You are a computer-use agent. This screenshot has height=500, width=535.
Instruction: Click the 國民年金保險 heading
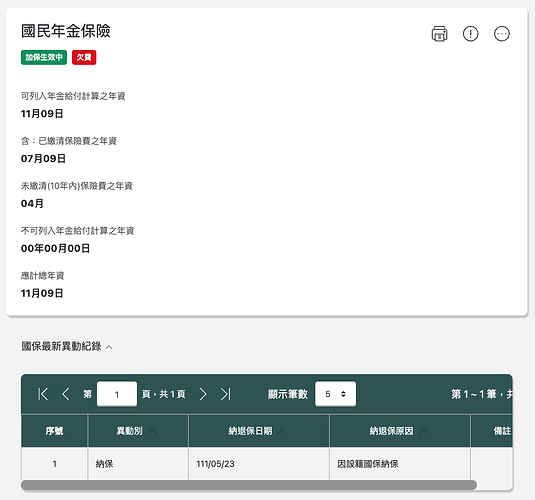(x=66, y=31)
